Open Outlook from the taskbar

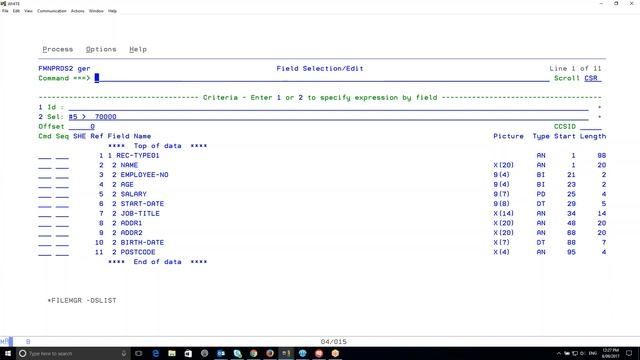point(221,353)
